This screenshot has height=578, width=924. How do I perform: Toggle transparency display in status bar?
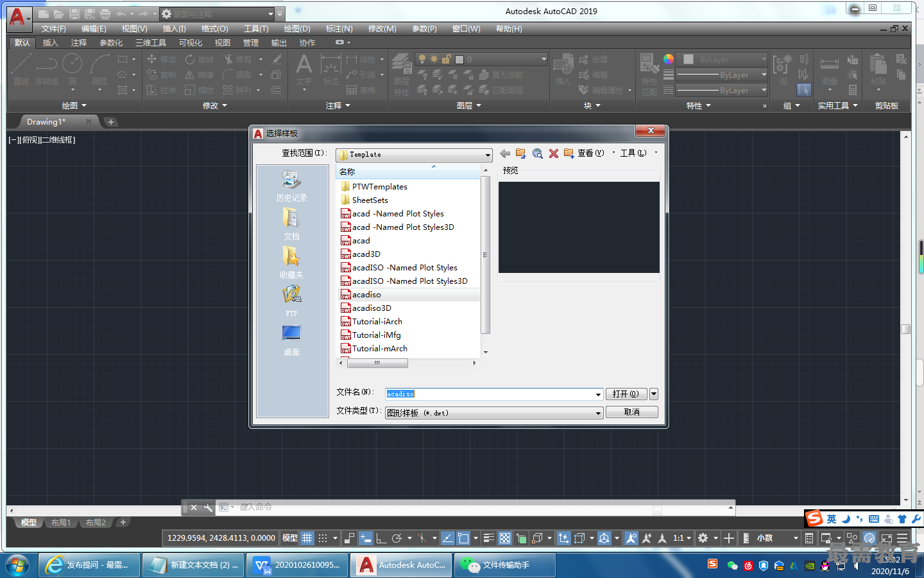505,538
